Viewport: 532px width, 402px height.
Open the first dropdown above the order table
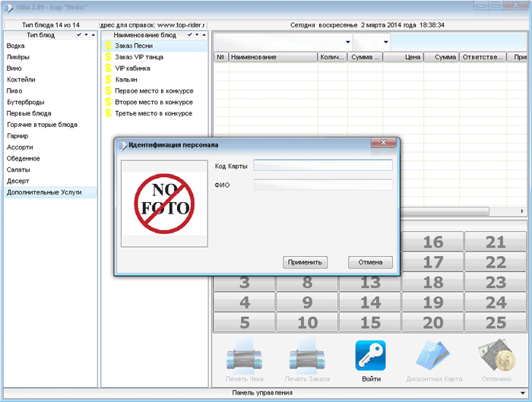(x=347, y=42)
